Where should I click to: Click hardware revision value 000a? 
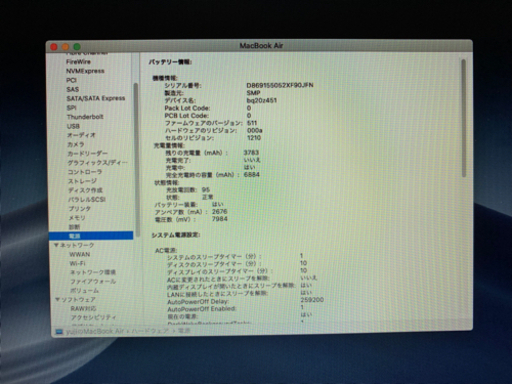point(255,130)
